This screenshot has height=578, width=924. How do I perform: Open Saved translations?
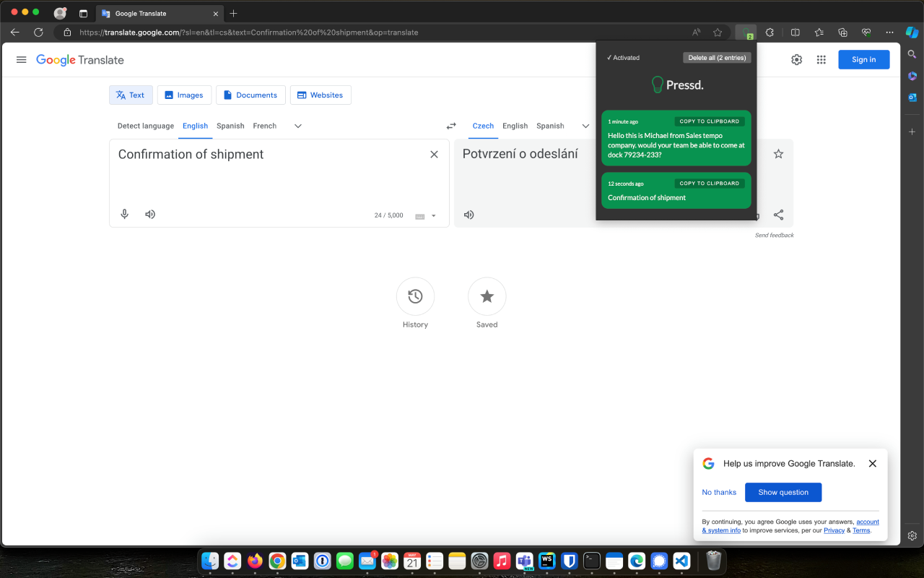point(487,296)
